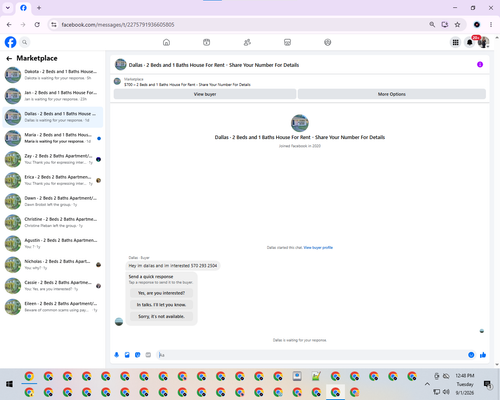Viewport: 500px width, 400px height.
Task: Open the Watch video icon in top nav
Action: click(x=207, y=42)
